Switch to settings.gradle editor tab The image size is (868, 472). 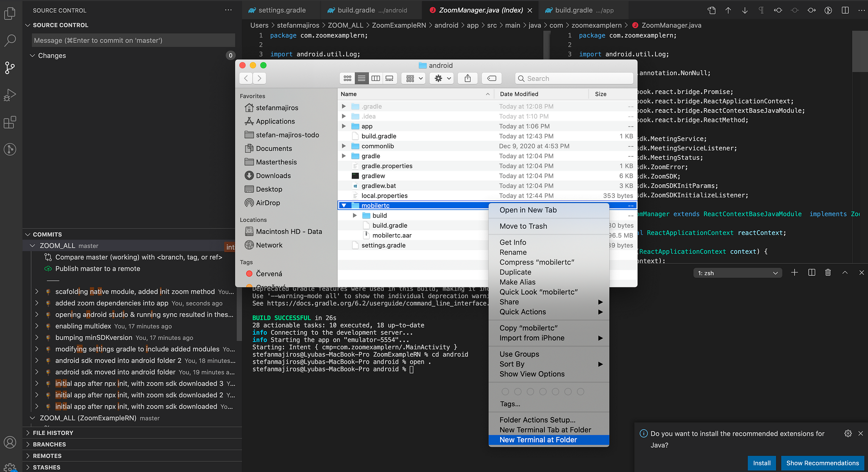[282, 10]
